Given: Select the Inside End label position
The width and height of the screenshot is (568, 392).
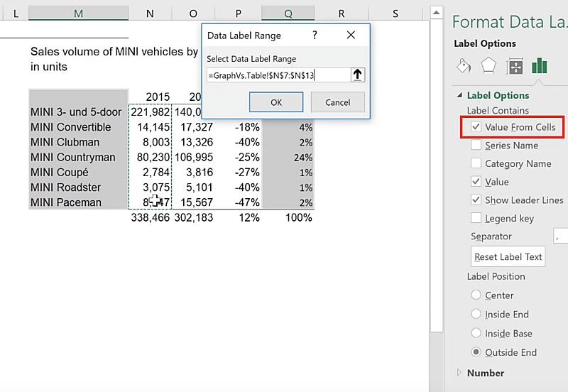Looking at the screenshot, I should tap(476, 315).
